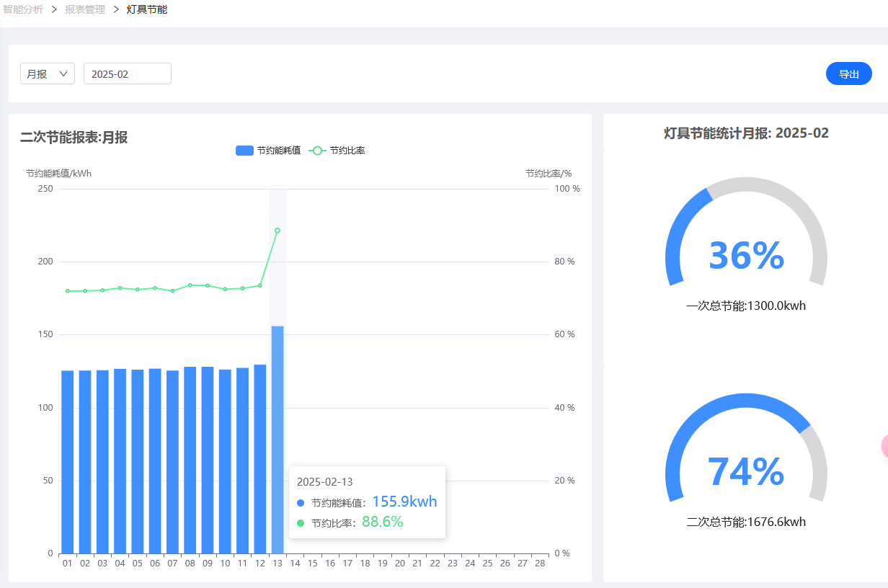Click the blue dot icon in the tooltip

pyautogui.click(x=301, y=503)
